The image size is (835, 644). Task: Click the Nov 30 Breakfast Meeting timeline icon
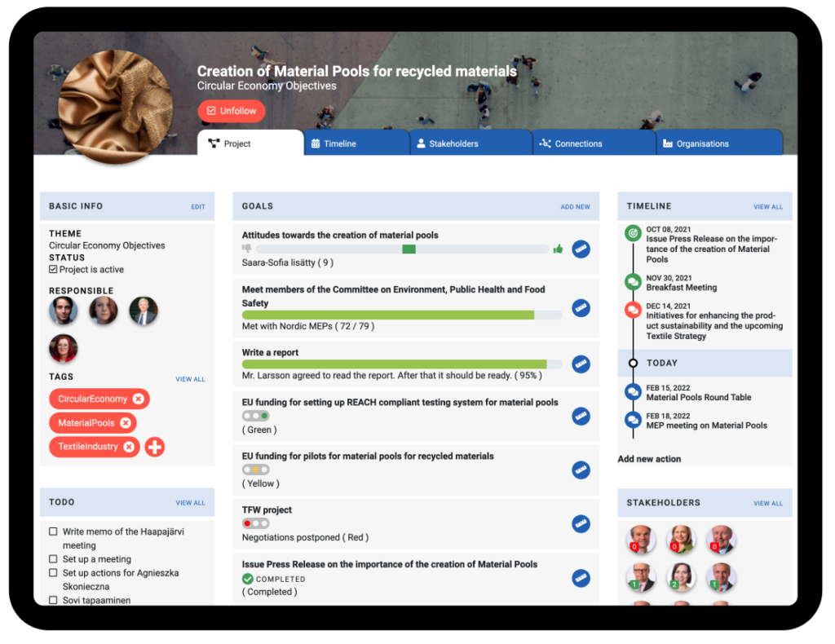633,281
